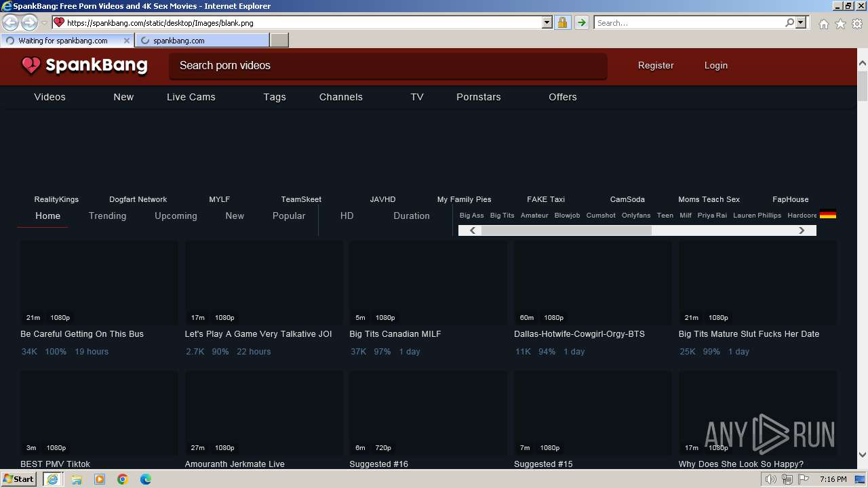This screenshot has width=868, height=488.
Task: Click the Internet Explorer taskbar icon
Action: [x=52, y=479]
